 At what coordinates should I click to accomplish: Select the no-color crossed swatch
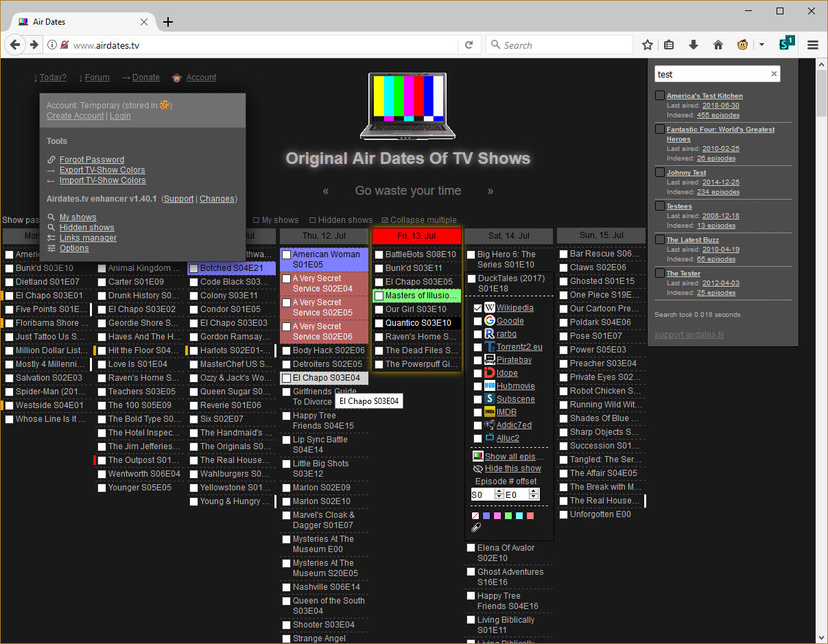[x=475, y=516]
